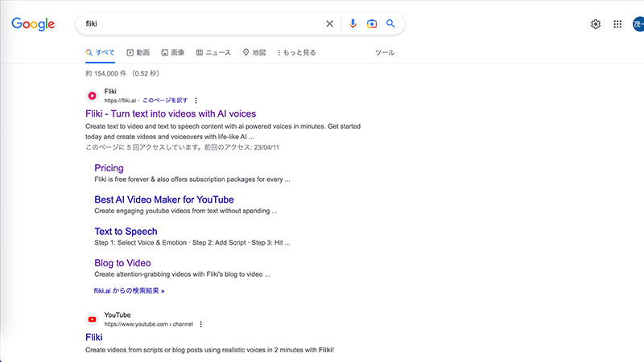The height and width of the screenshot is (362, 644).
Task: Open three-dot menu beside youtube.com URL
Action: [200, 324]
